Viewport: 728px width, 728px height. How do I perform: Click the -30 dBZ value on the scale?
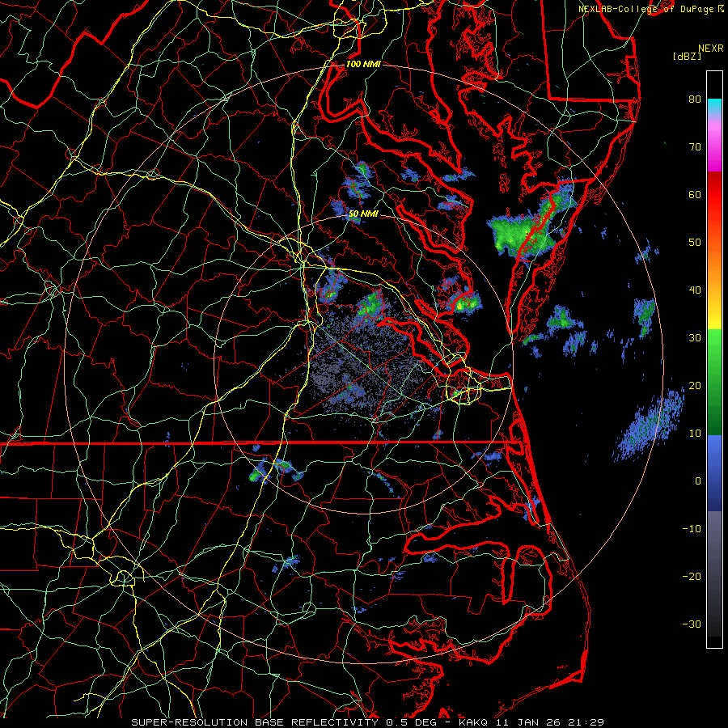pyautogui.click(x=692, y=624)
